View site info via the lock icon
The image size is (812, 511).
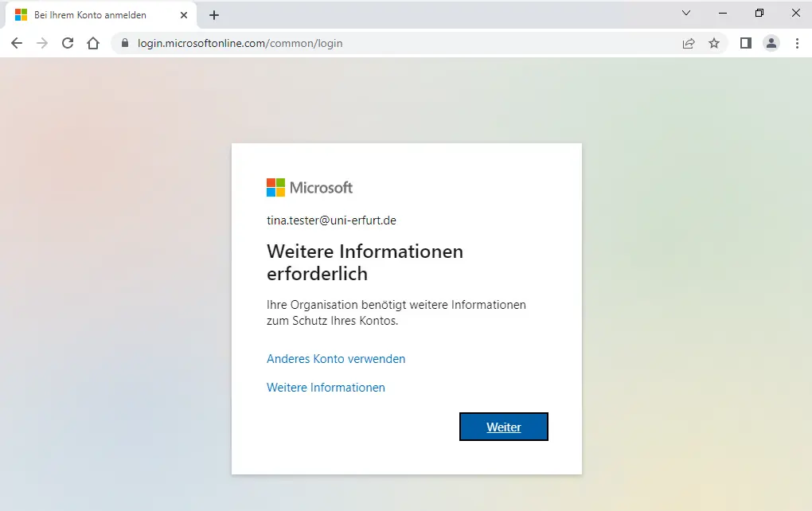pos(124,43)
